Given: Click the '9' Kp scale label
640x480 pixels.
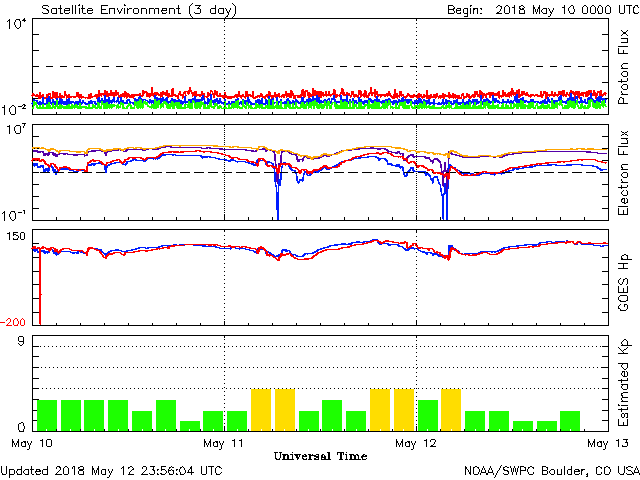Looking at the screenshot, I should click(21, 341).
